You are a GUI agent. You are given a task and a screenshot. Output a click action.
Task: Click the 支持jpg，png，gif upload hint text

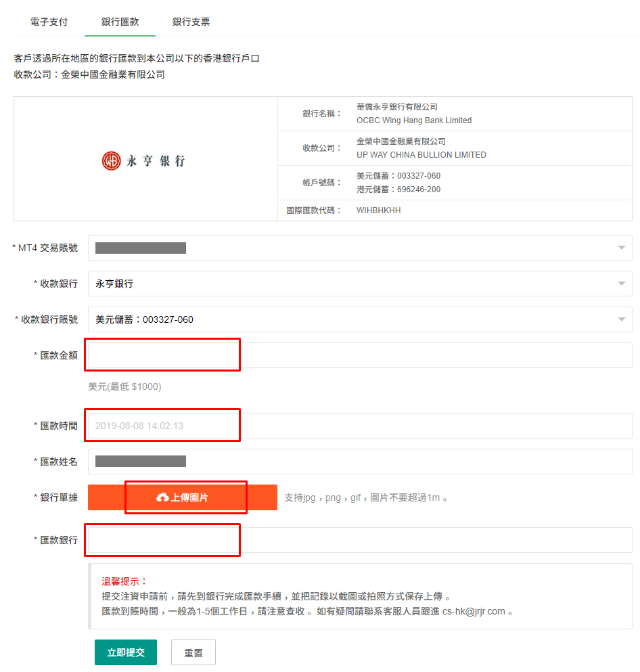[x=366, y=497]
